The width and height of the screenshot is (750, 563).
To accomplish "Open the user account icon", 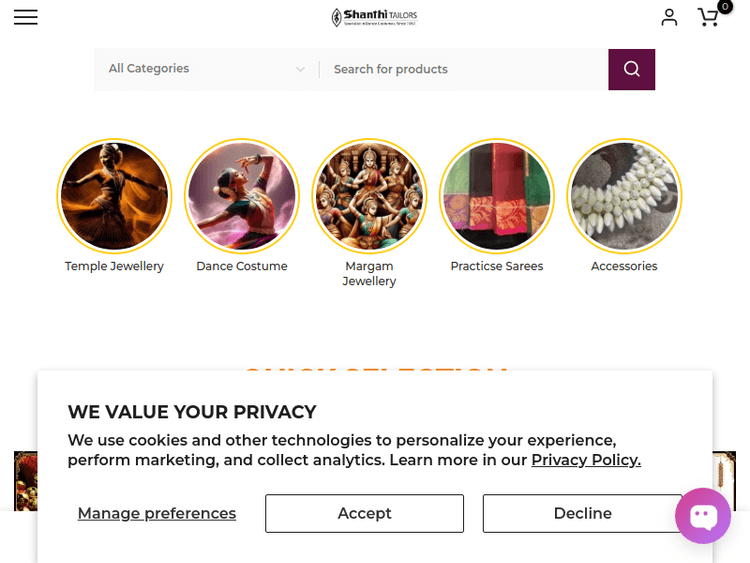I will [x=669, y=17].
